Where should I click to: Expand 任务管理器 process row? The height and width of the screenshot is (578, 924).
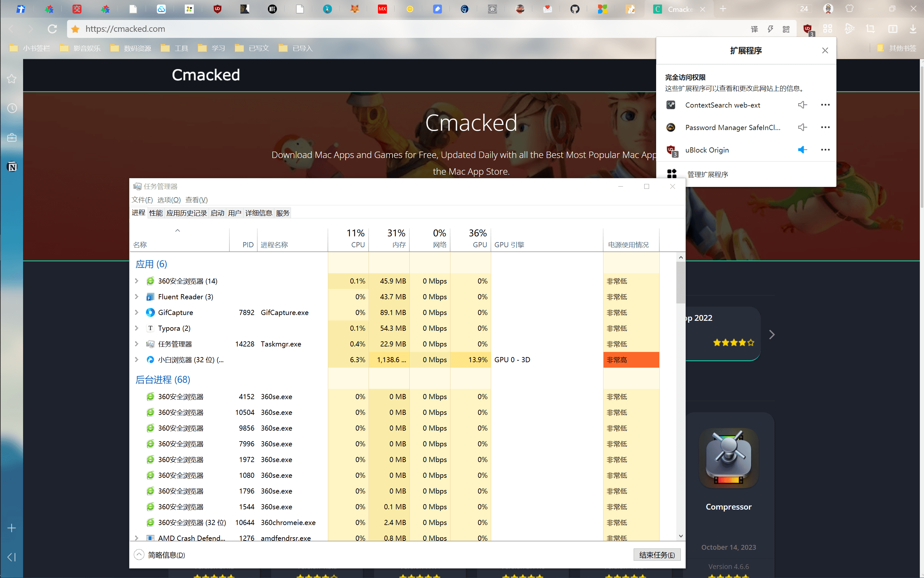[x=137, y=344]
